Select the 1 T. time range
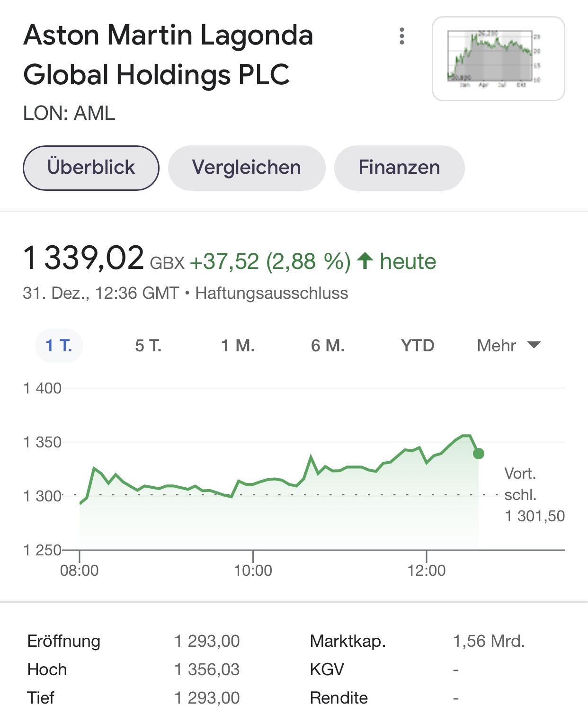This screenshot has width=588, height=723. pyautogui.click(x=59, y=346)
